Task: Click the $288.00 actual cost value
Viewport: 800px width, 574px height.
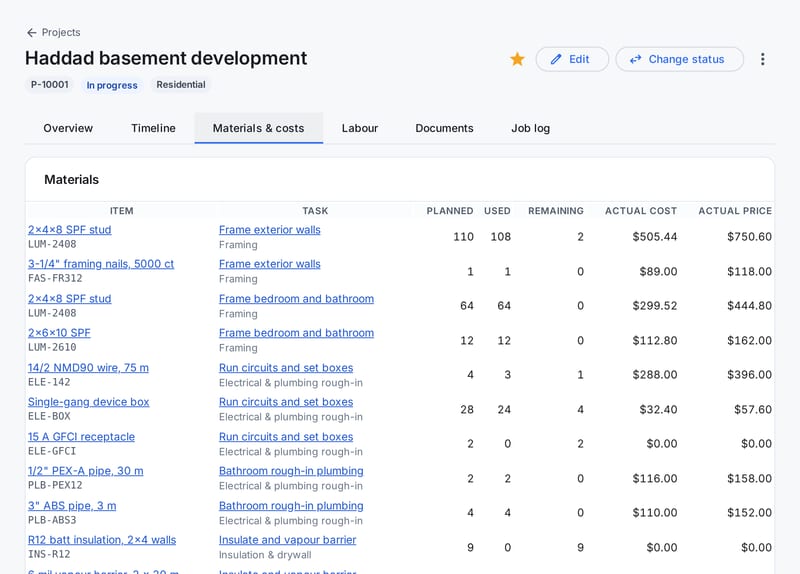Action: click(x=655, y=375)
